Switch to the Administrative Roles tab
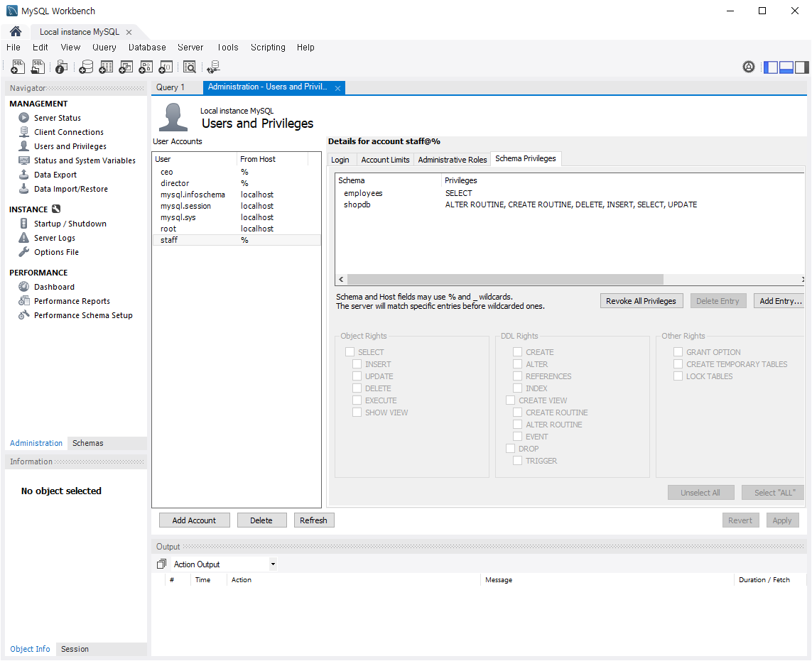The width and height of the screenshot is (812, 661). click(x=453, y=160)
